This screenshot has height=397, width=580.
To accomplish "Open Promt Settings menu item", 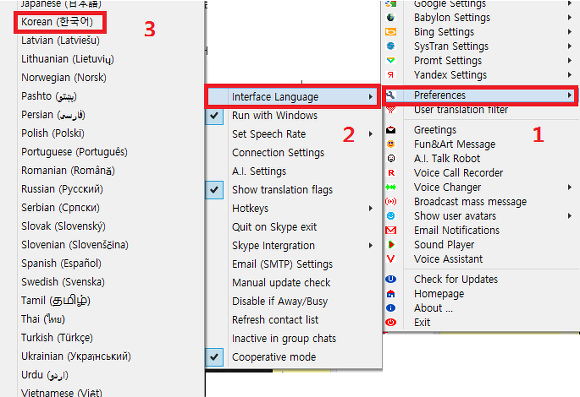I will pyautogui.click(x=448, y=60).
